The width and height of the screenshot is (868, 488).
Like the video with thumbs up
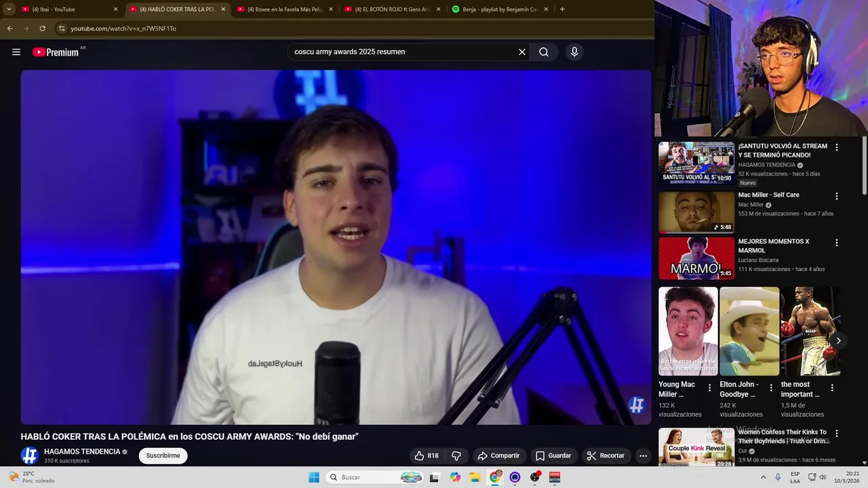pyautogui.click(x=427, y=455)
